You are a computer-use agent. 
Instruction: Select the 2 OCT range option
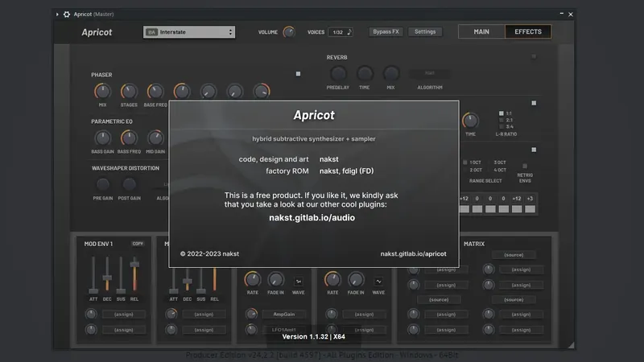pos(465,170)
